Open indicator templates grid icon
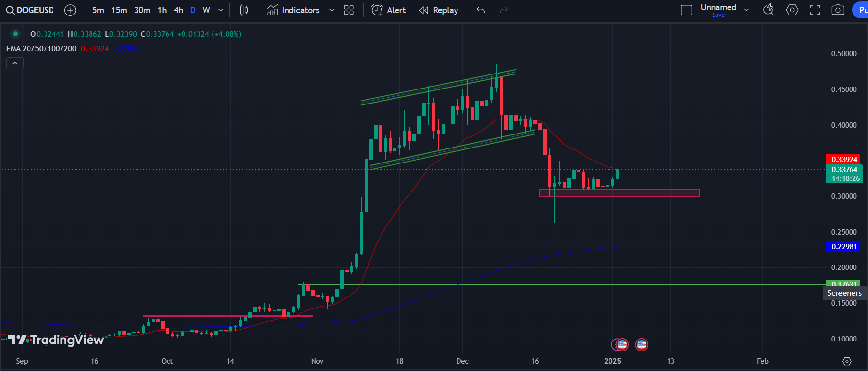Viewport: 868px width, 371px height. tap(349, 10)
